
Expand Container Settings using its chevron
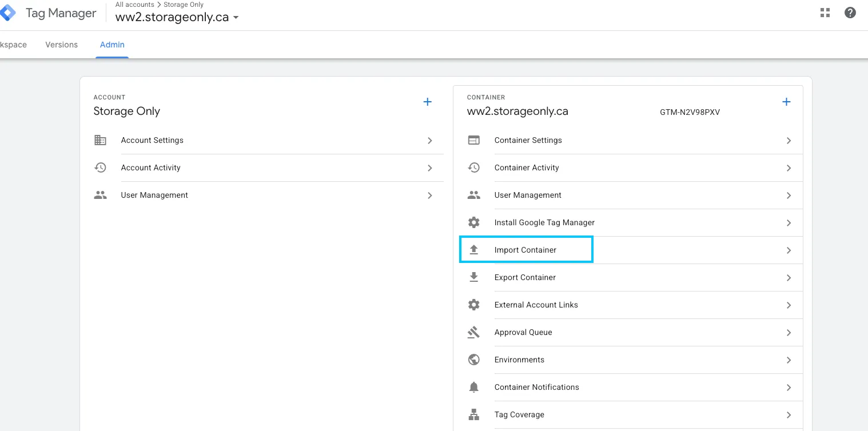tap(789, 141)
